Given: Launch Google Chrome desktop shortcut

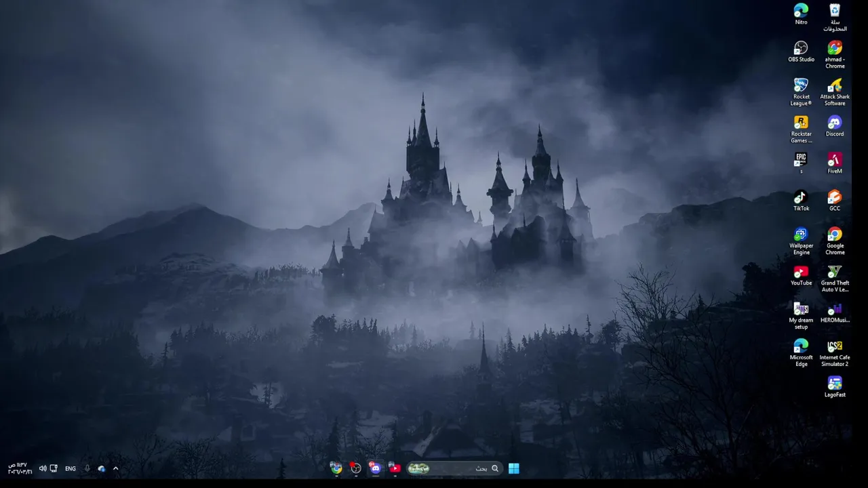Looking at the screenshot, I should point(835,241).
